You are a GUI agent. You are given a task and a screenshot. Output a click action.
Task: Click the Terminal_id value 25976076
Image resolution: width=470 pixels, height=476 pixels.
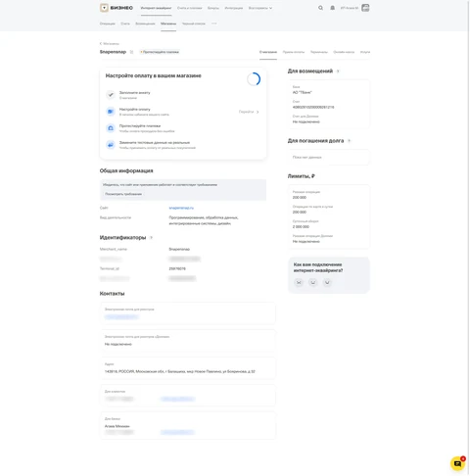pyautogui.click(x=177, y=268)
